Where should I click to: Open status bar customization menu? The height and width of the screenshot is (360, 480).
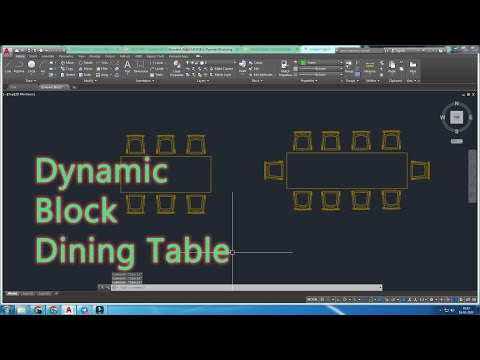pyautogui.click(x=474, y=299)
